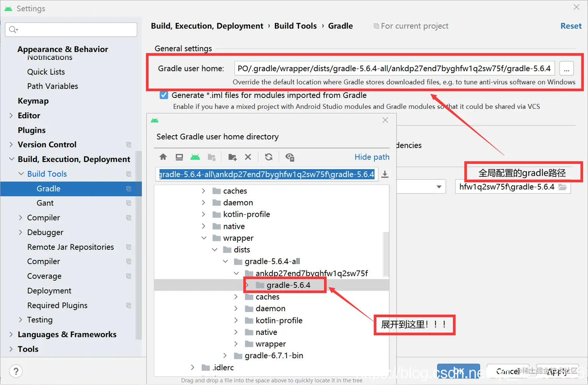Expand the caches folder under .gradle
588x385 pixels.
point(203,191)
